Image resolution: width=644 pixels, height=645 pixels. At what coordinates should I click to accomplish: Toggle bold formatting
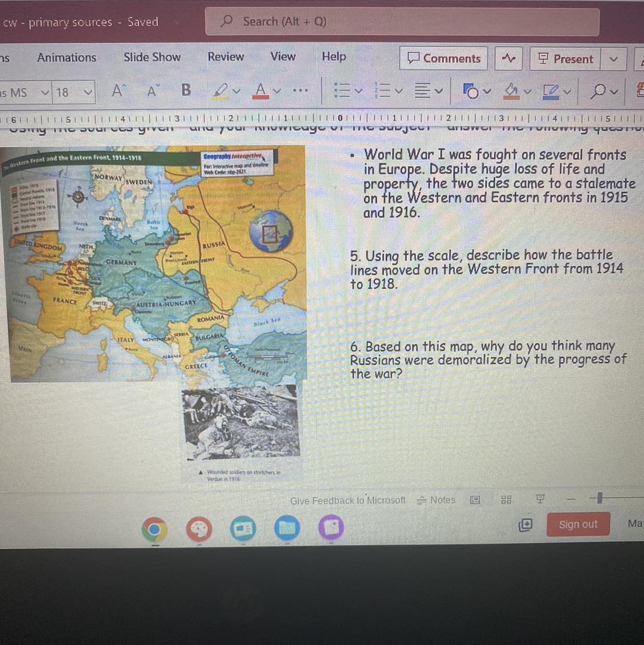pos(186,91)
